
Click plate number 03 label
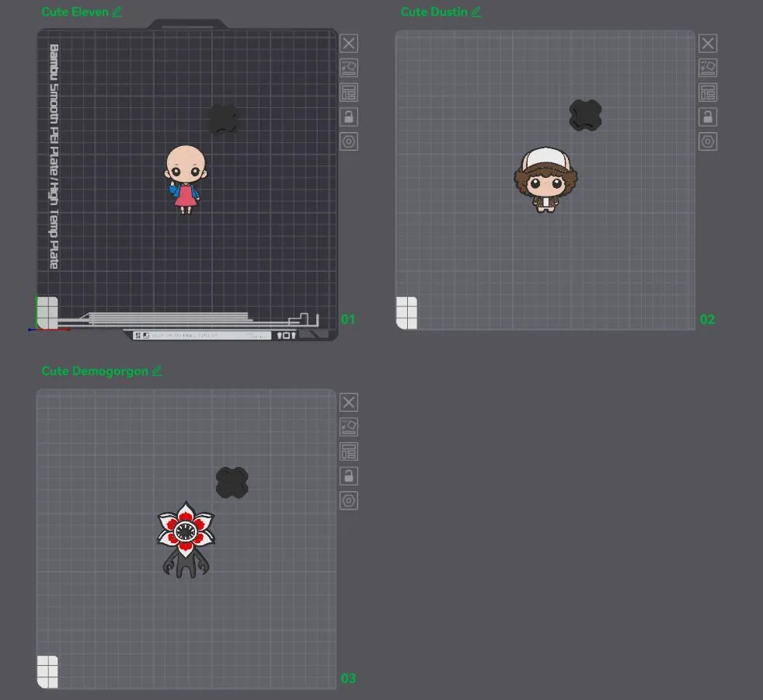click(x=348, y=678)
